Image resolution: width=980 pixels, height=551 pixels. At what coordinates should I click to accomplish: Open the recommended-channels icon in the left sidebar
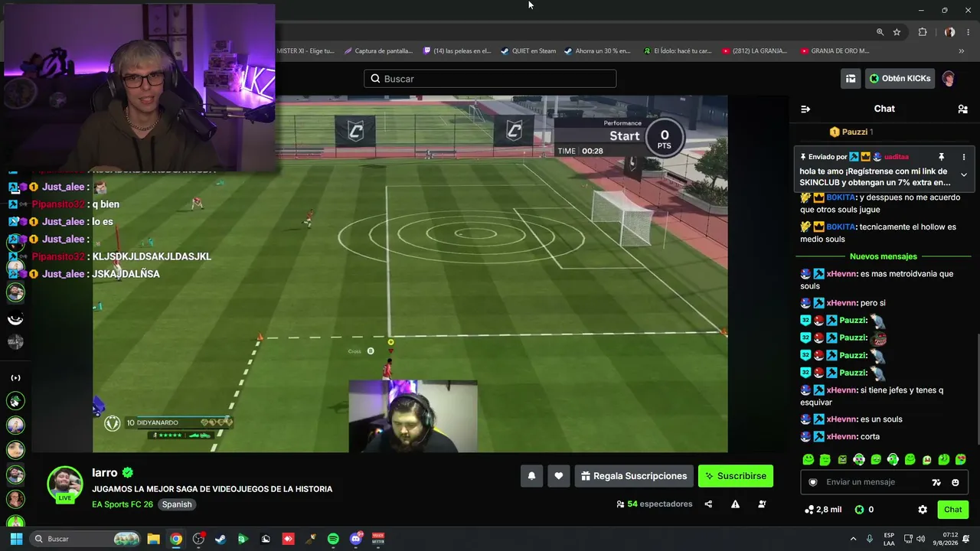(x=15, y=378)
